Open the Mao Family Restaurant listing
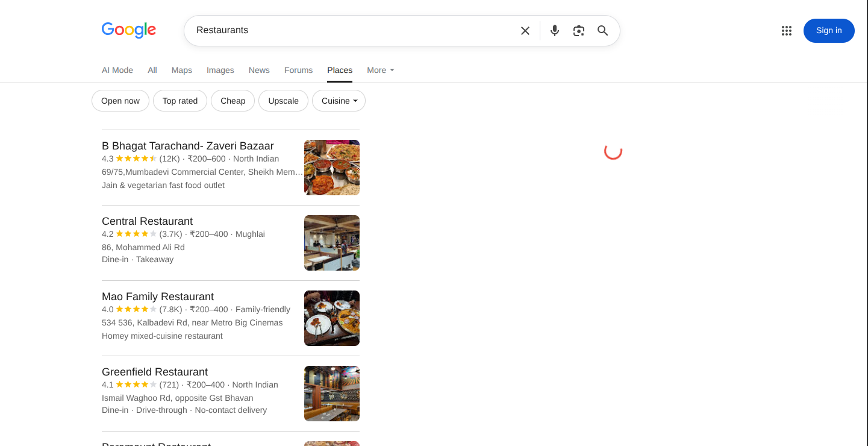This screenshot has height=446, width=868. coord(158,297)
